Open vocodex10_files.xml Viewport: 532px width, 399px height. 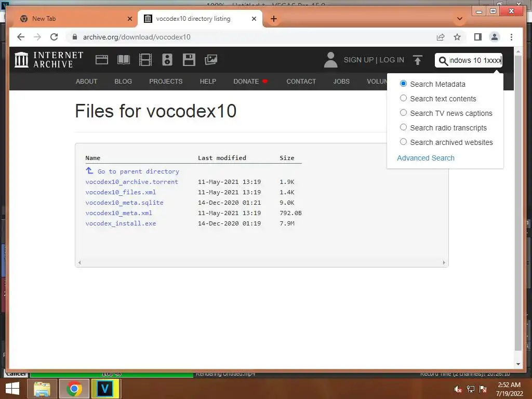tap(121, 192)
